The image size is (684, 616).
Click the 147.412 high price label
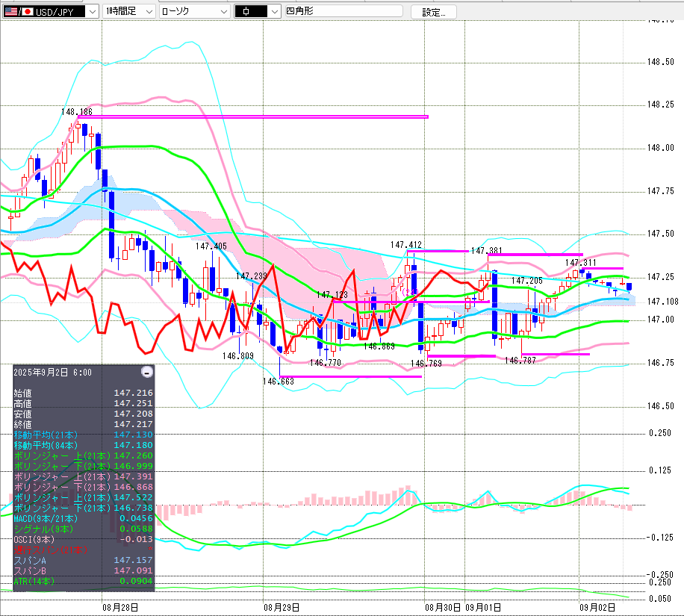tap(406, 245)
